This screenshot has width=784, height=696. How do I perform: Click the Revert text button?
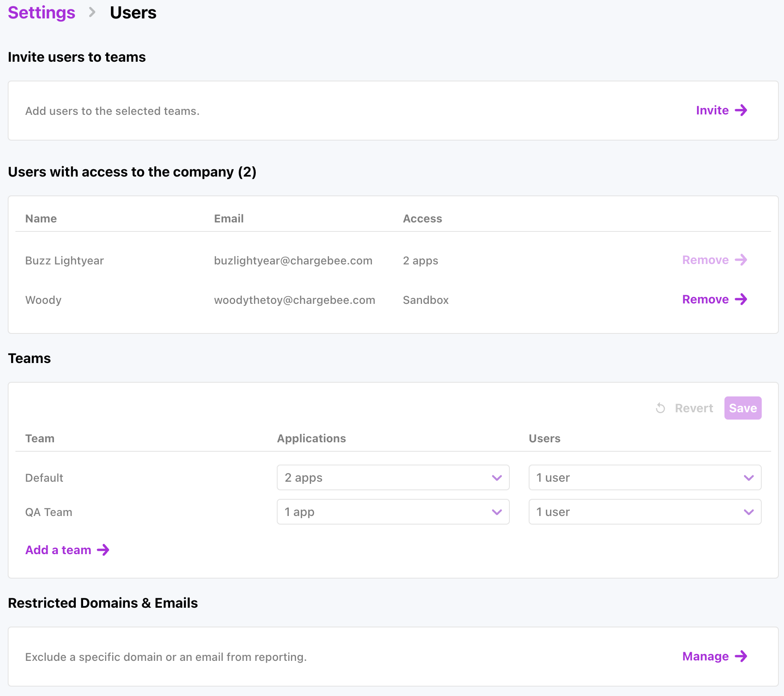point(694,408)
